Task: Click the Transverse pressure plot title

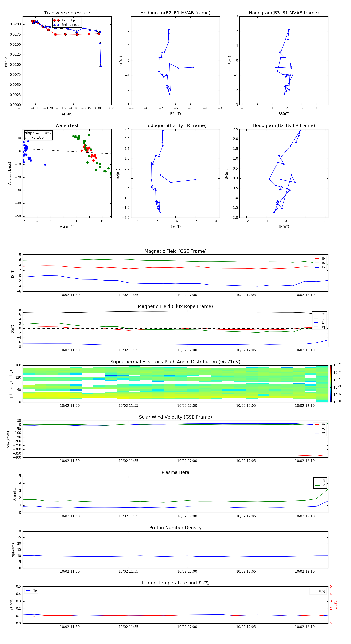Action: click(x=67, y=13)
